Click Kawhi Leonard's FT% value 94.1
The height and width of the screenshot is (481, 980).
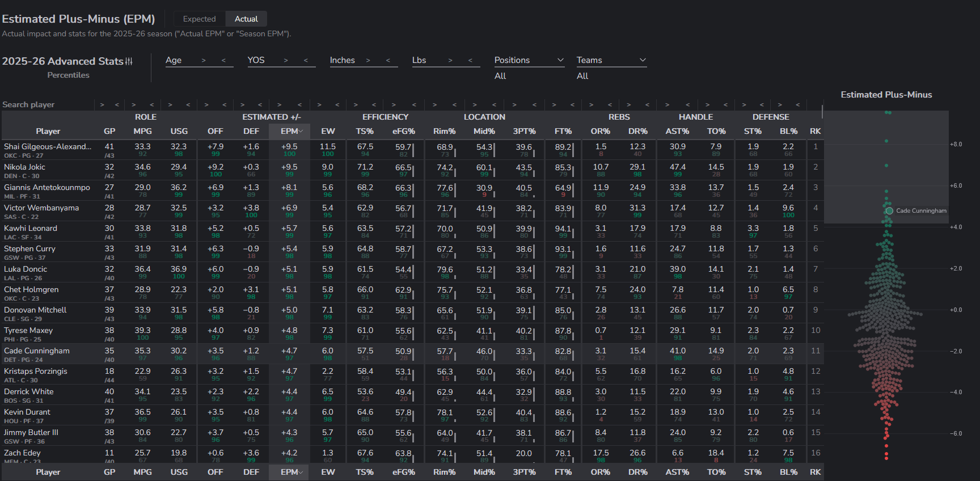563,228
